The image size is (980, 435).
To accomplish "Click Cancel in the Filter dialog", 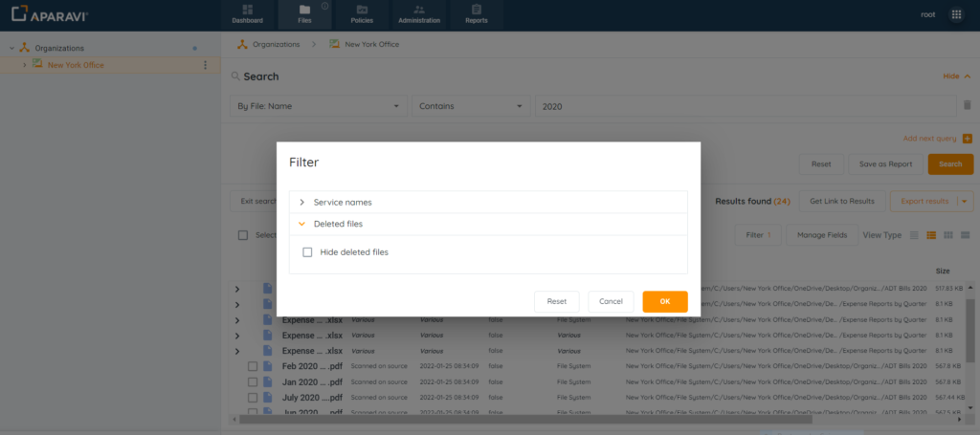I will 611,301.
